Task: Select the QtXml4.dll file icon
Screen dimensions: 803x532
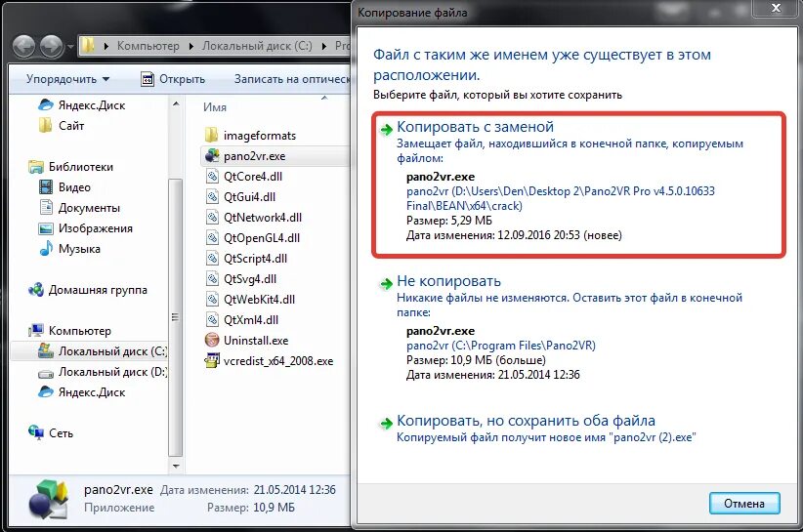Action: pos(212,320)
